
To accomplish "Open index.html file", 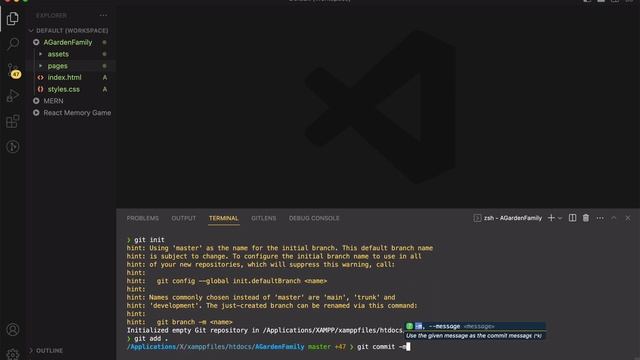I will [x=64, y=77].
